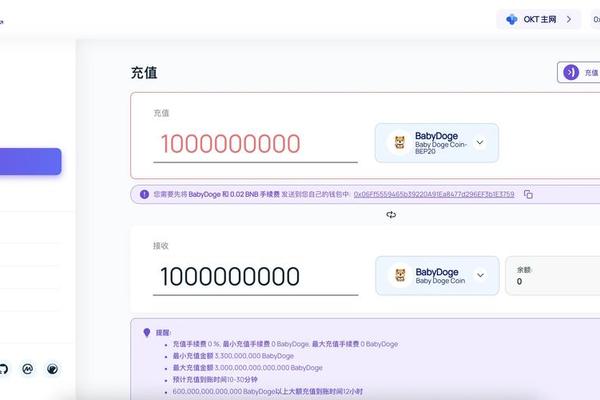Click the 提醒 reminder pin icon
The width and height of the screenshot is (600, 400).
(x=147, y=333)
